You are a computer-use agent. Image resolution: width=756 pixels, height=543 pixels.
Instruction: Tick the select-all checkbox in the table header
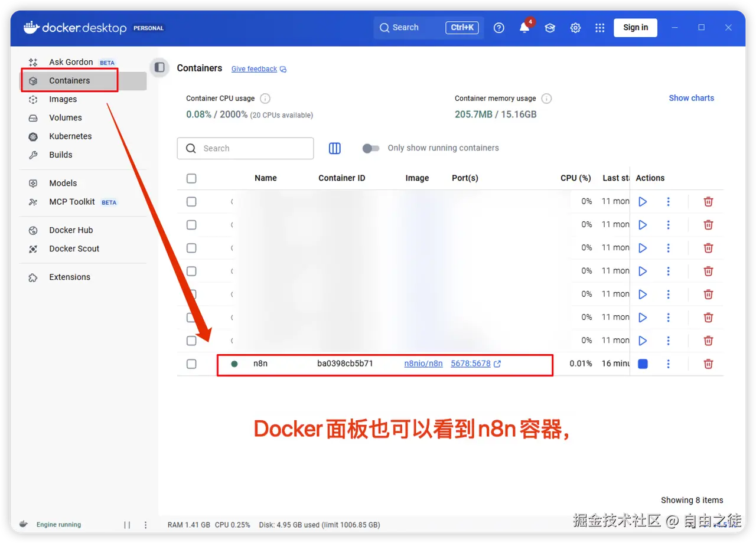click(x=191, y=178)
